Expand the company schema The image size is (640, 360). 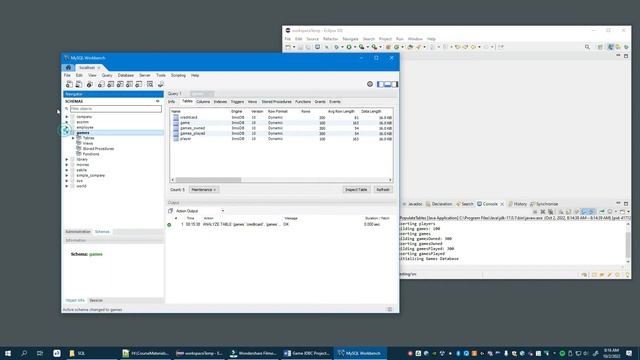point(67,117)
